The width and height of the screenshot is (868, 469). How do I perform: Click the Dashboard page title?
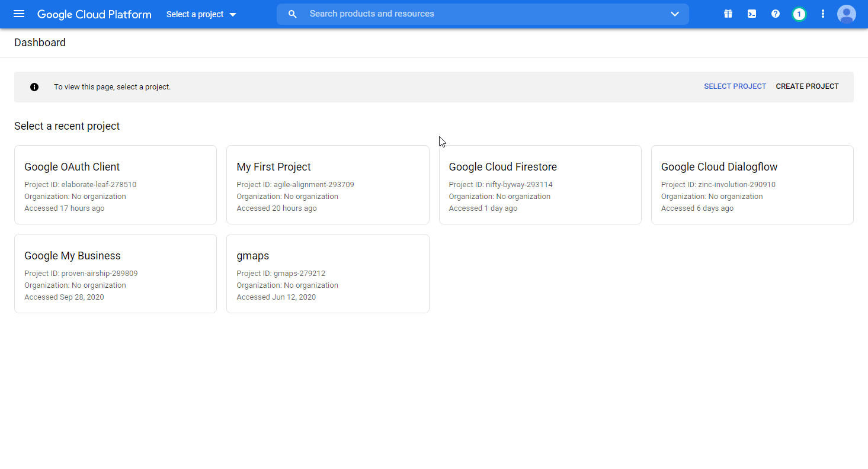[x=40, y=42]
